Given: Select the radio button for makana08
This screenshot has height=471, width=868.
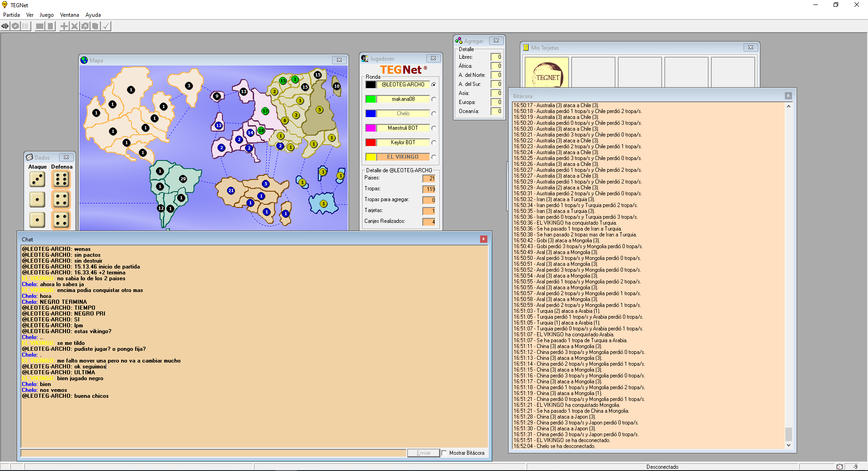Looking at the screenshot, I should [x=434, y=99].
